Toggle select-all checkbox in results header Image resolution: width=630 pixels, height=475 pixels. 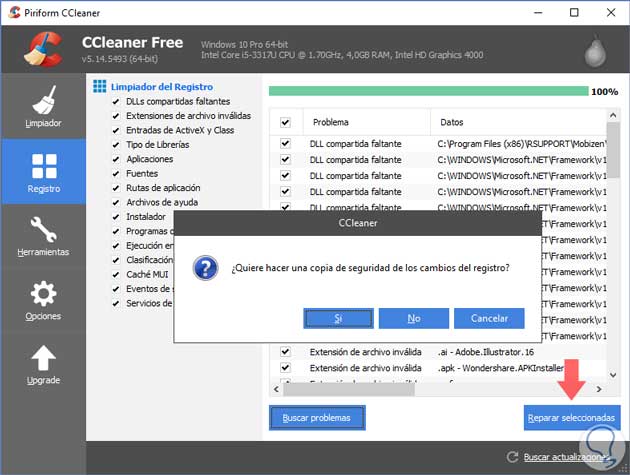[285, 122]
